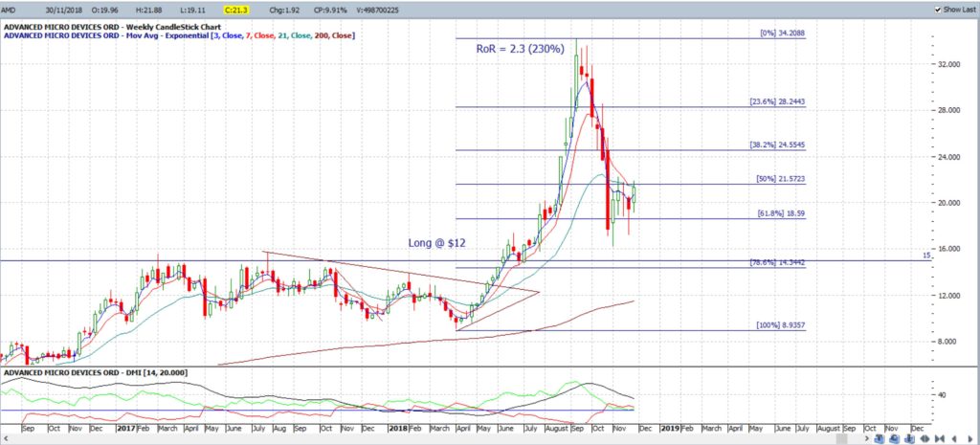The width and height of the screenshot is (980, 445).
Task: Click the 2017 year label on time axis
Action: [125, 429]
